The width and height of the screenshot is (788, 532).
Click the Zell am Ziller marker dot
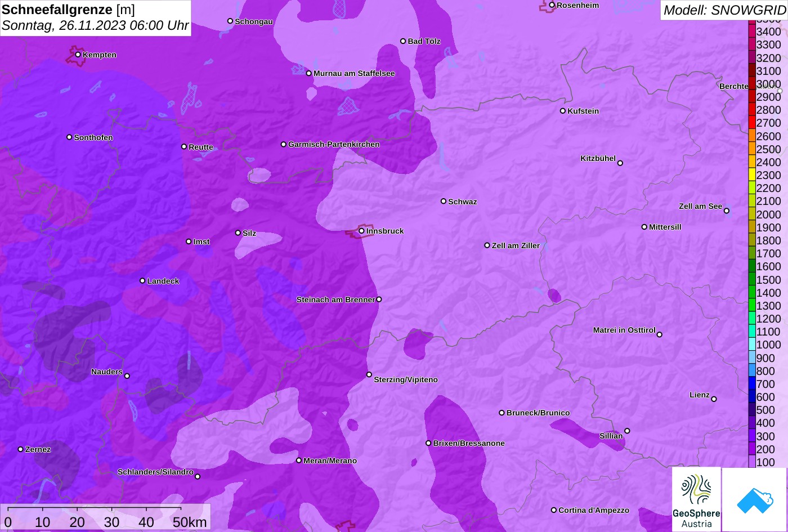[487, 245]
